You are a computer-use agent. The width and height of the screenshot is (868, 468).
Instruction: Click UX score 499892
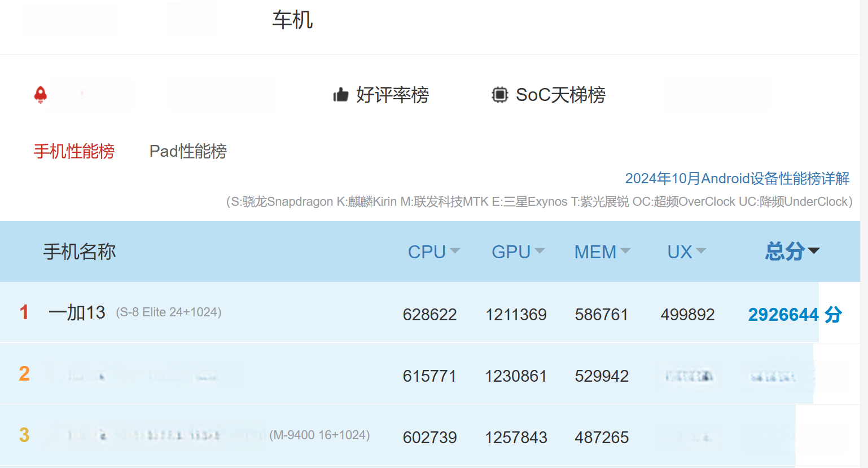(688, 315)
